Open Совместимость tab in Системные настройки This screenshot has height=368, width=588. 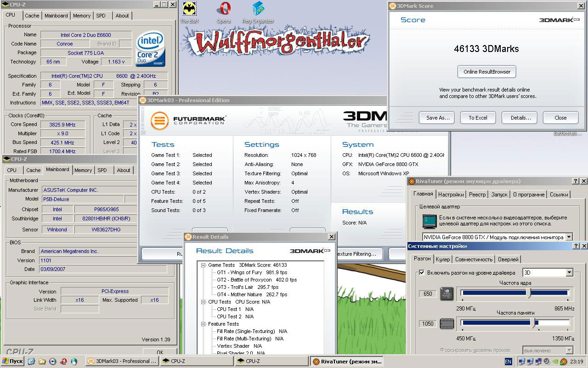click(x=474, y=259)
